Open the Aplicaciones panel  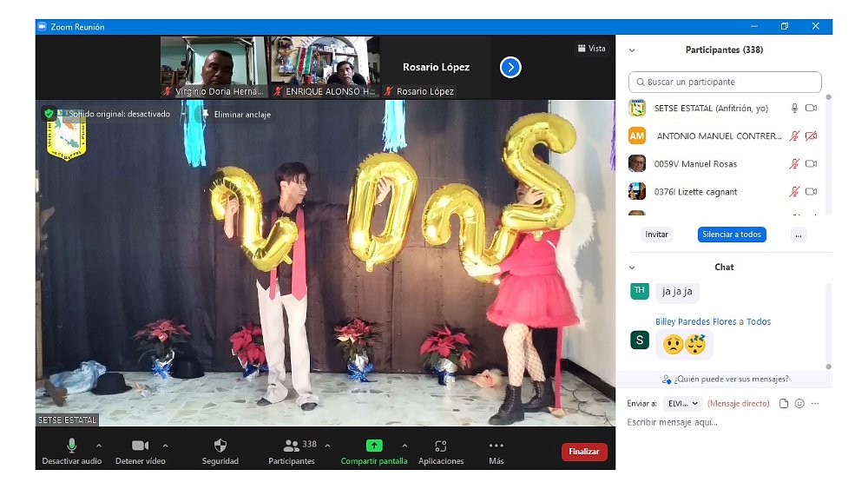tap(441, 446)
